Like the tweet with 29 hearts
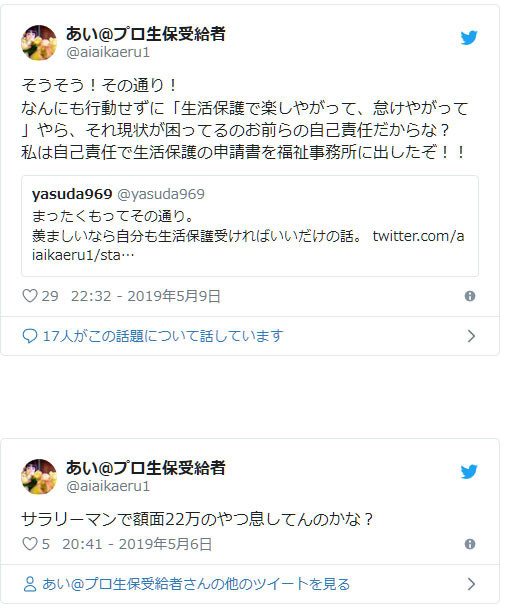The image size is (520, 612). click(x=30, y=296)
